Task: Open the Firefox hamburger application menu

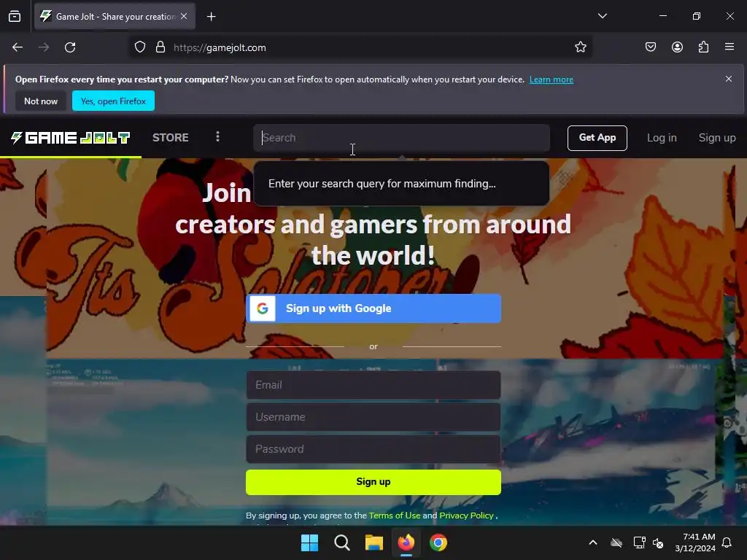Action: (x=729, y=47)
